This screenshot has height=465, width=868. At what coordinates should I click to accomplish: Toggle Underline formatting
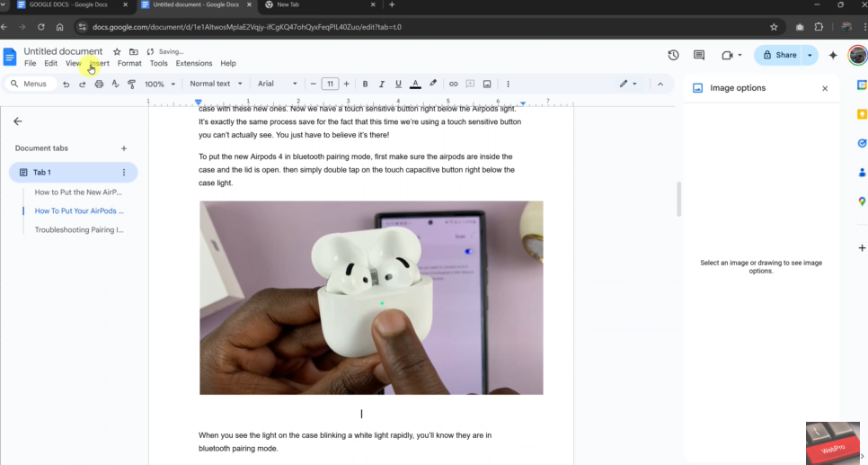click(398, 85)
